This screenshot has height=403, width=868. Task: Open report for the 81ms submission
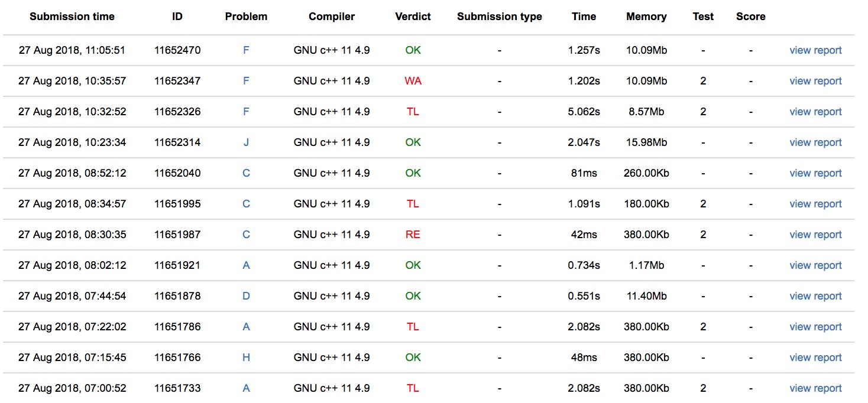815,173
